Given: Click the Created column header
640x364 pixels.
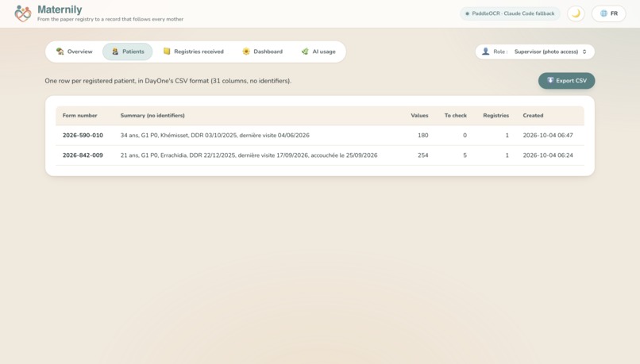Looking at the screenshot, I should (x=533, y=115).
